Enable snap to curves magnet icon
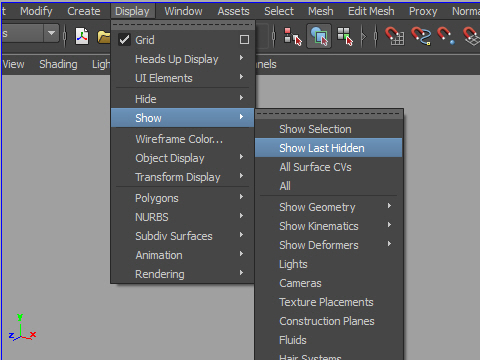Image resolution: width=480 pixels, height=360 pixels. 421,36
